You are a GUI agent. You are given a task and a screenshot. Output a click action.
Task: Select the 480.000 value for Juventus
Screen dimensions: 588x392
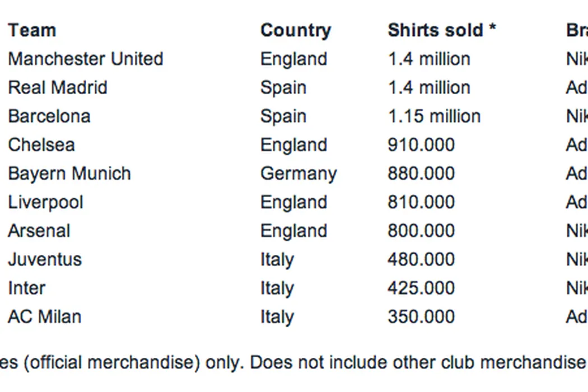point(421,259)
